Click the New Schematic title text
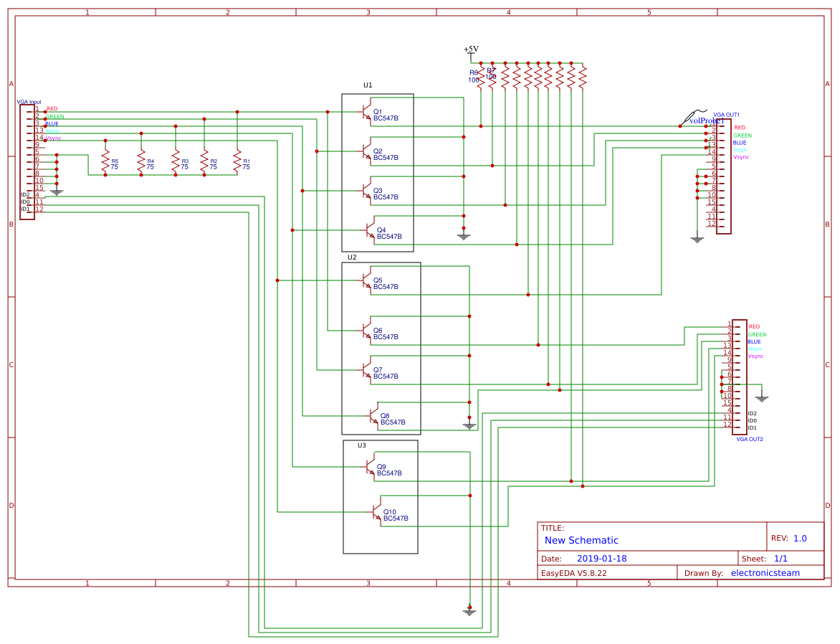The height and width of the screenshot is (644, 840). [580, 540]
